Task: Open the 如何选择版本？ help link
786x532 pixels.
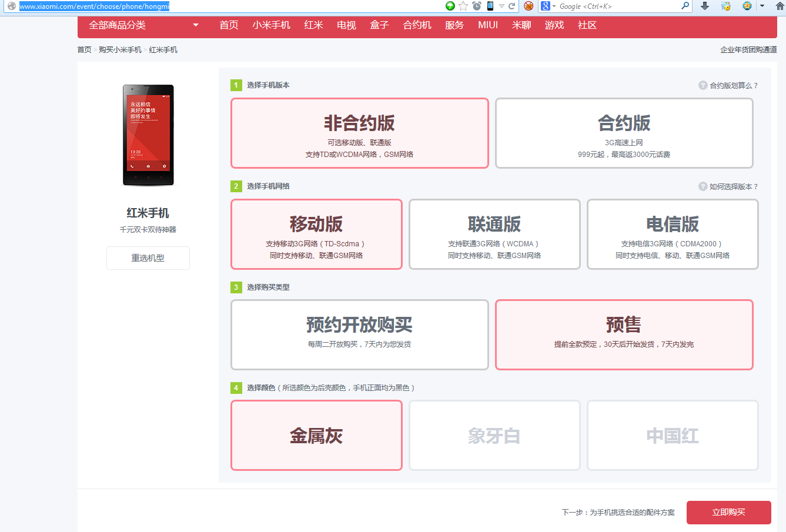Action: click(734, 186)
